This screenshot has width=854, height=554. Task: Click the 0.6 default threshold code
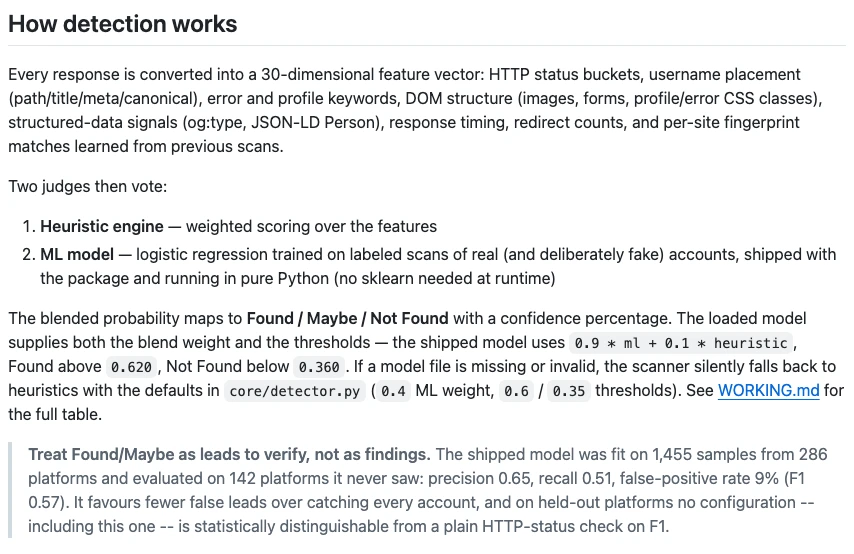(516, 391)
